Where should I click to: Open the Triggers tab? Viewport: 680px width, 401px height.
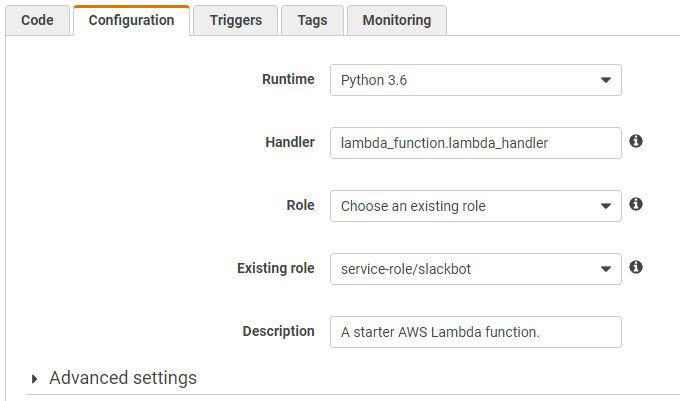tap(236, 20)
